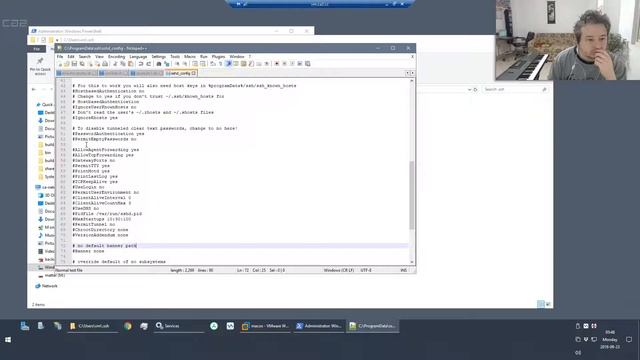Image resolution: width=640 pixels, height=360 pixels.
Task: Click the Playback macro icon
Action: point(292,64)
